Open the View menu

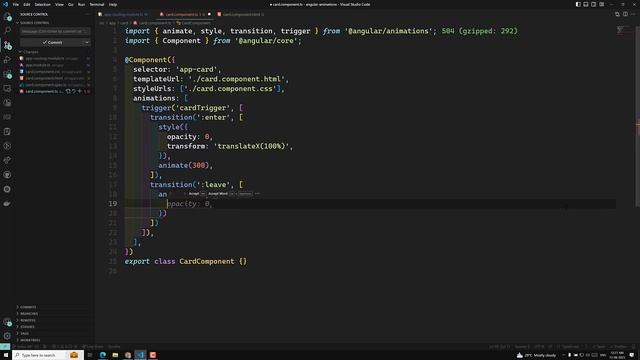click(x=59, y=4)
